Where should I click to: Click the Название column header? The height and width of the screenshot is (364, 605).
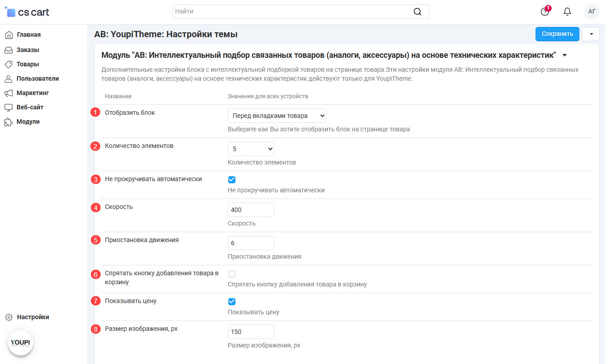(118, 96)
